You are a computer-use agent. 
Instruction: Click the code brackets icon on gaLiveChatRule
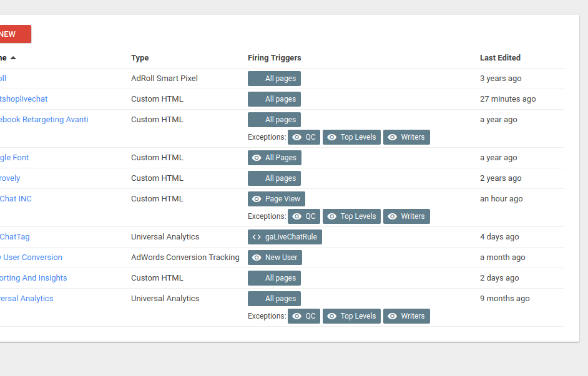[x=257, y=237]
